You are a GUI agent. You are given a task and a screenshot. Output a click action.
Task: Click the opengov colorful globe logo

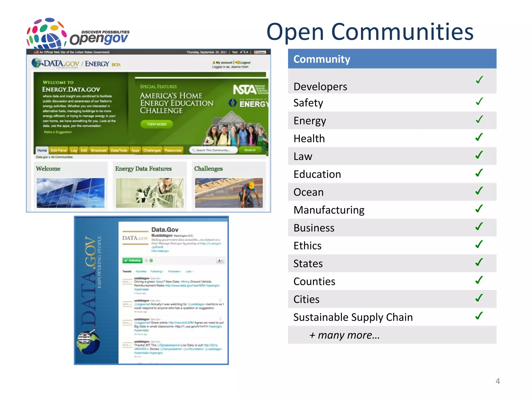pos(47,33)
